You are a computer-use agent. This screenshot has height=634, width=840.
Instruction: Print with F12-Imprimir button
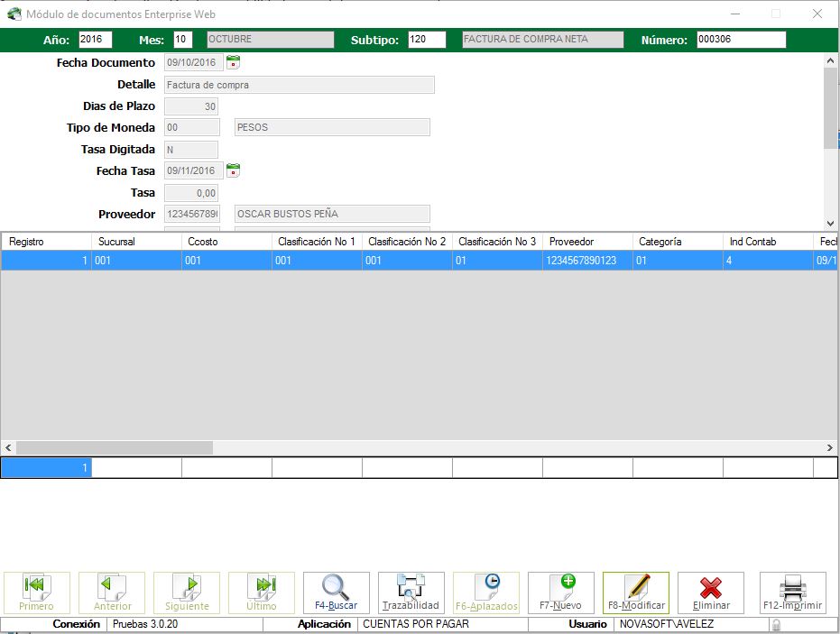click(793, 593)
